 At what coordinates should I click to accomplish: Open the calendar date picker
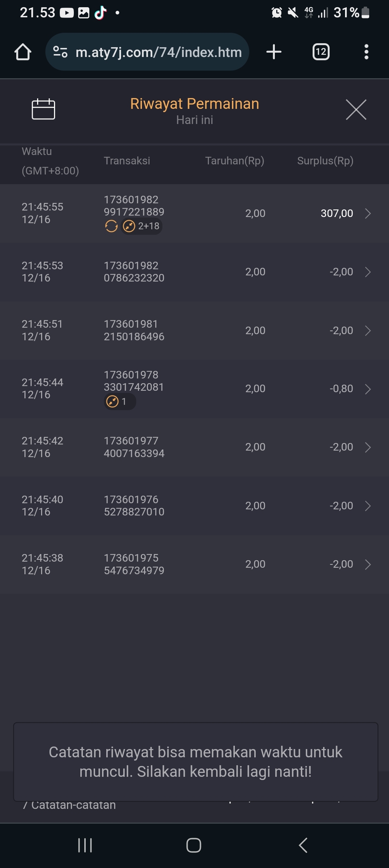click(43, 109)
